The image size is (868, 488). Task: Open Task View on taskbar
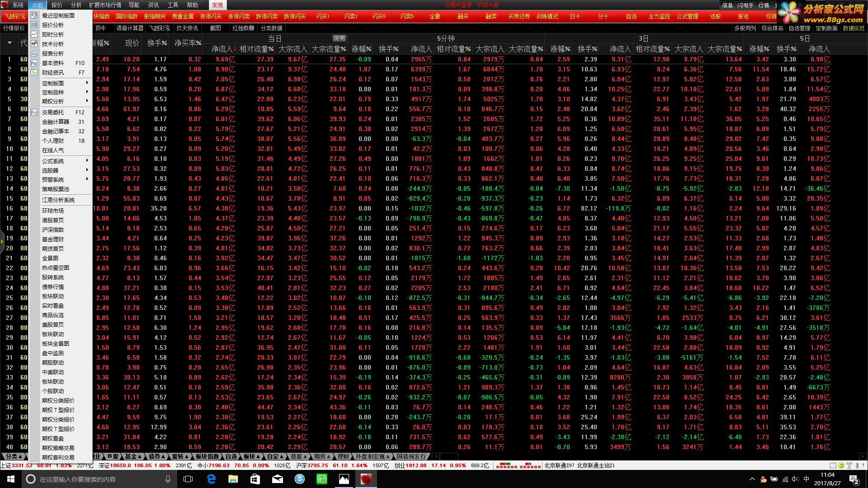188,479
